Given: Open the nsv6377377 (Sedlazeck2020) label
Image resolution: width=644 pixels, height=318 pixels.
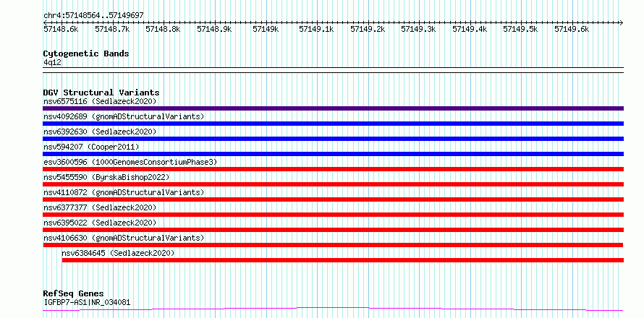Looking at the screenshot, I should 100,207.
